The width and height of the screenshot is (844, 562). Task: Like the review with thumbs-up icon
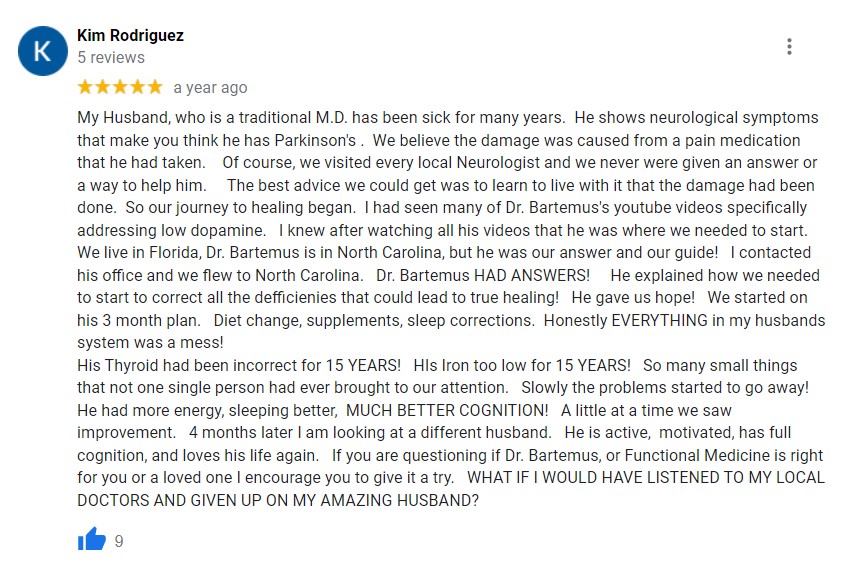(x=92, y=541)
